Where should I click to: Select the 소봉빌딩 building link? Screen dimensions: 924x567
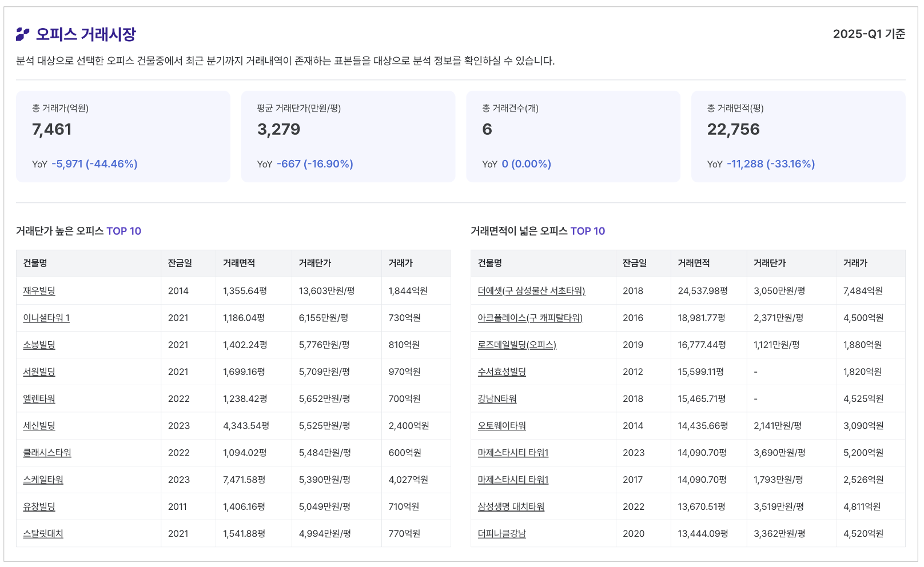pos(39,345)
